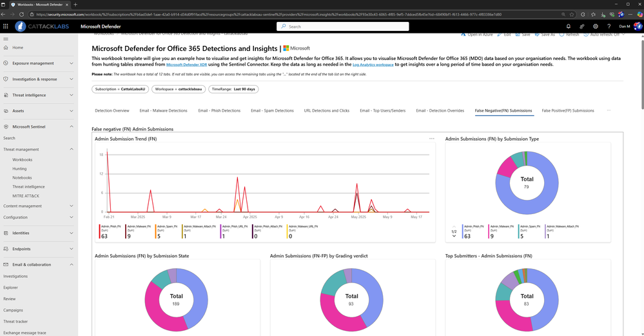644x336 pixels.
Task: Open the help question mark
Action: point(609,26)
